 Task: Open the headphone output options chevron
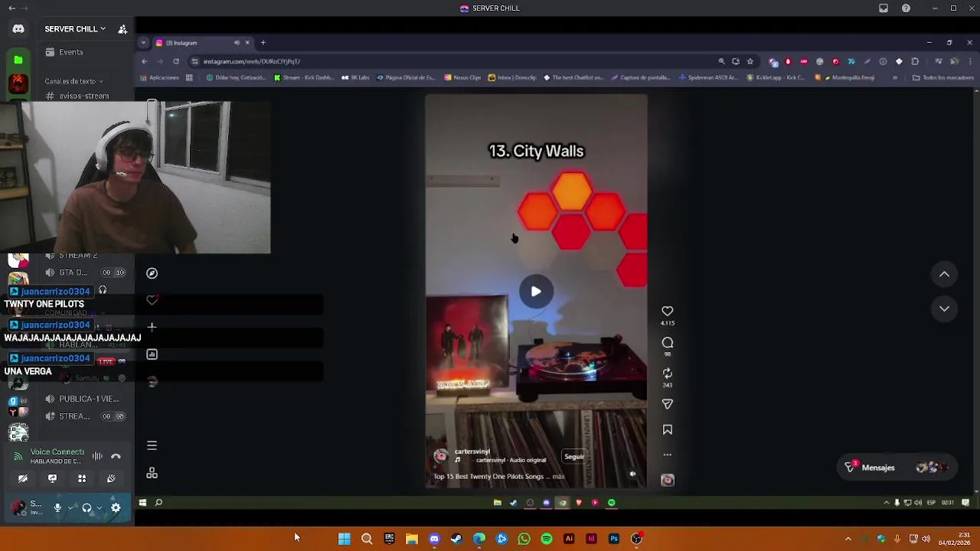[x=100, y=507]
